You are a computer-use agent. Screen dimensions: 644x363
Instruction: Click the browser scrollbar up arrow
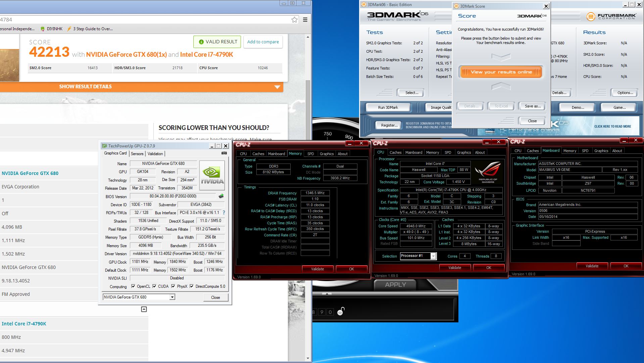(308, 38)
